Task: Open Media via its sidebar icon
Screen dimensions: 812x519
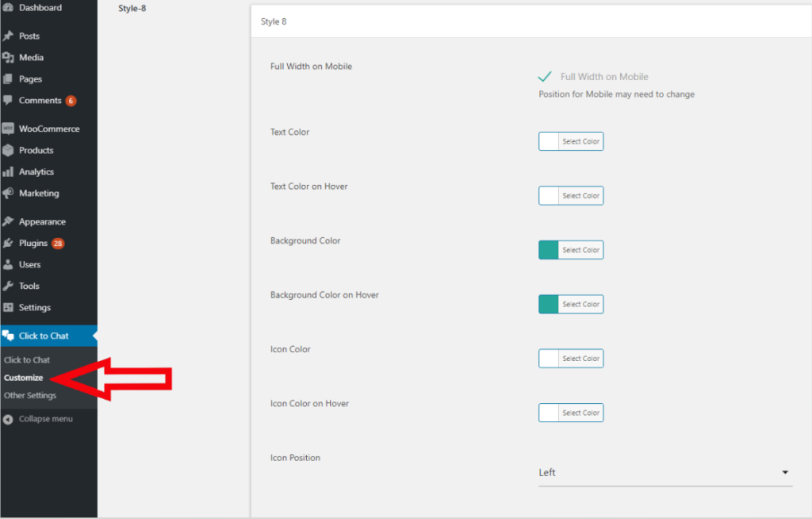Action: coord(8,58)
